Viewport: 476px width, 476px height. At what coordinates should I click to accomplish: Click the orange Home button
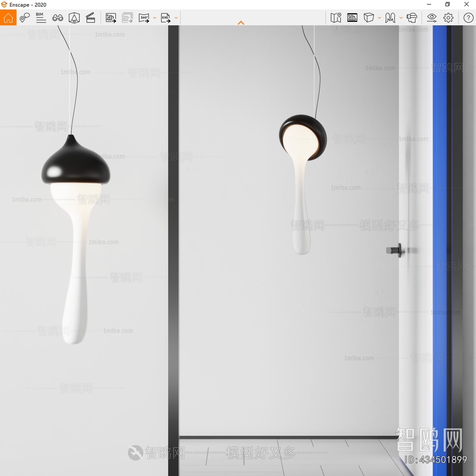click(x=8, y=18)
